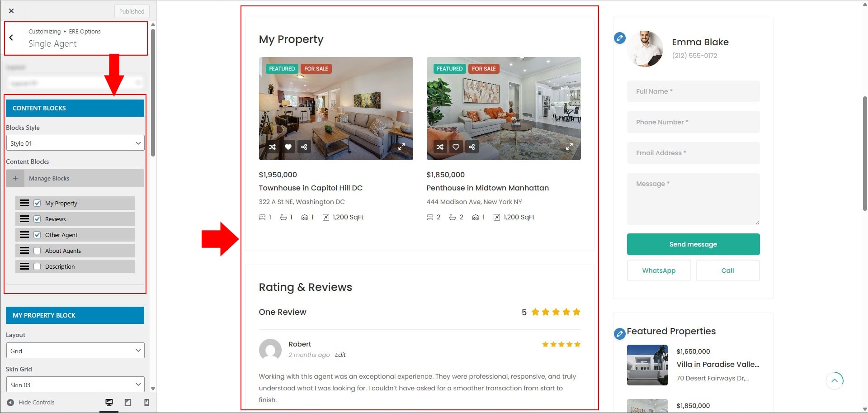Switch to tablet preview icon
The image size is (868, 413).
(x=128, y=403)
